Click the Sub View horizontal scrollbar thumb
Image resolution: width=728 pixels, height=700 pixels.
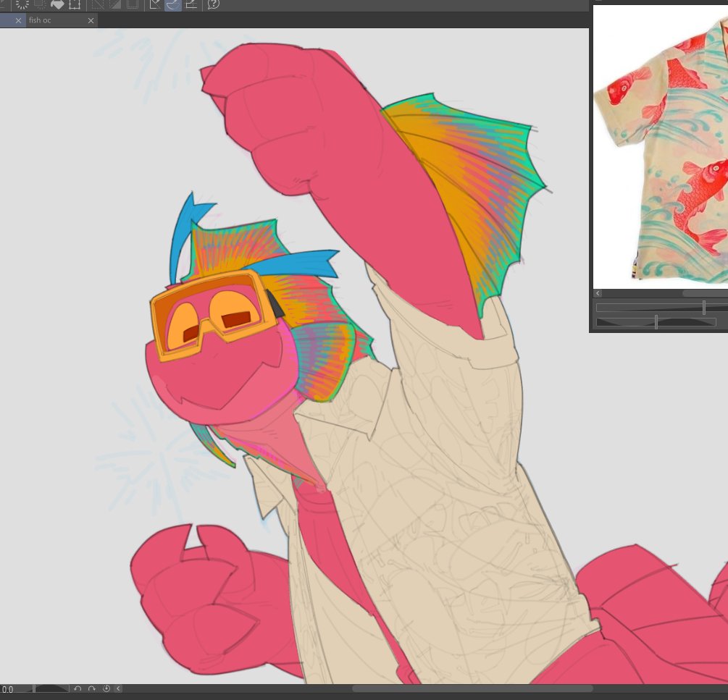(705, 293)
